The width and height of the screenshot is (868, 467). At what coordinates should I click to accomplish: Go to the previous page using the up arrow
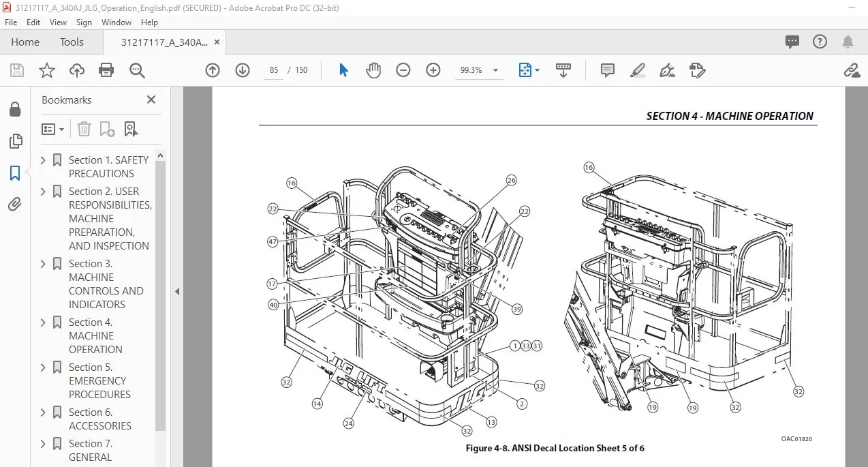213,70
